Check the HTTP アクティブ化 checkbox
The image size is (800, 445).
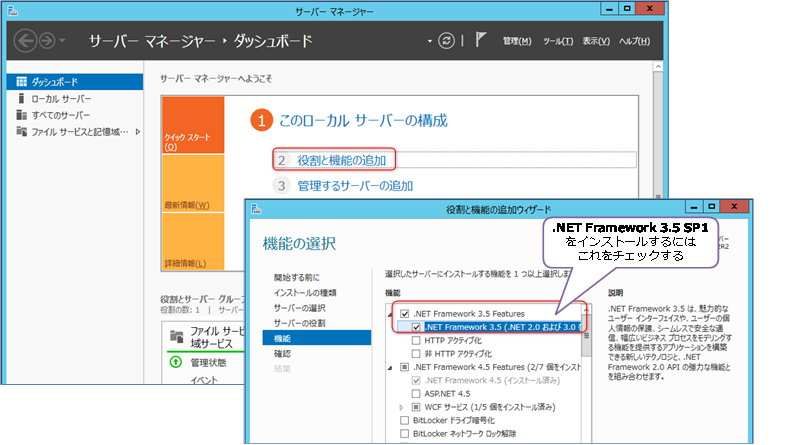pyautogui.click(x=416, y=340)
